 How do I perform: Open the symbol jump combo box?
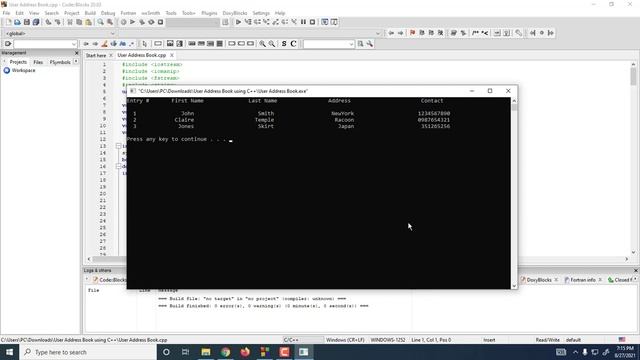[x=45, y=44]
